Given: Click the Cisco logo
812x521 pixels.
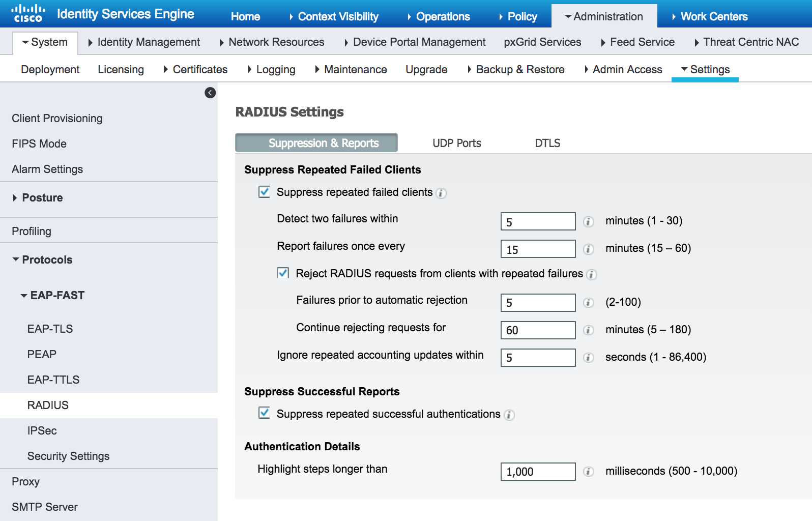Looking at the screenshot, I should click(x=28, y=14).
